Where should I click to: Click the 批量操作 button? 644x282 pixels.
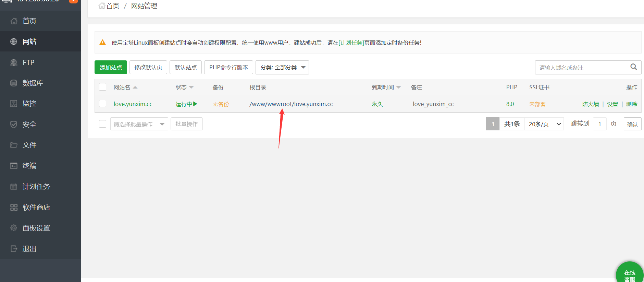click(187, 124)
